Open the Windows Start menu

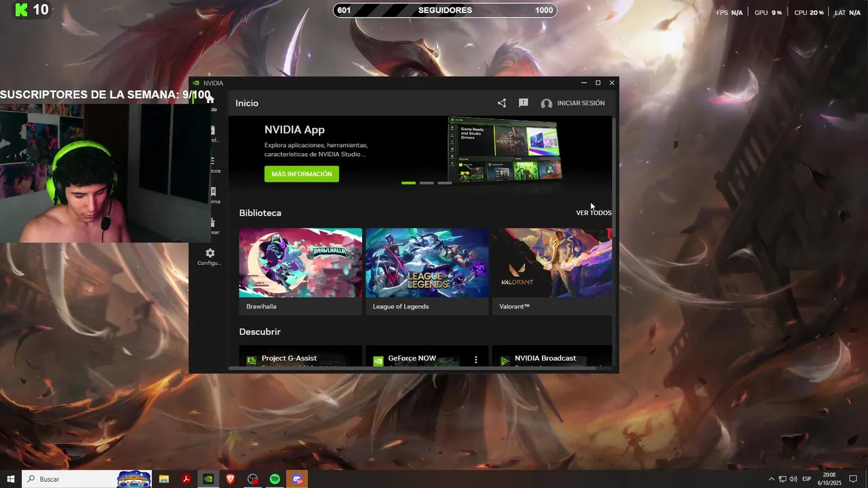click(x=11, y=479)
